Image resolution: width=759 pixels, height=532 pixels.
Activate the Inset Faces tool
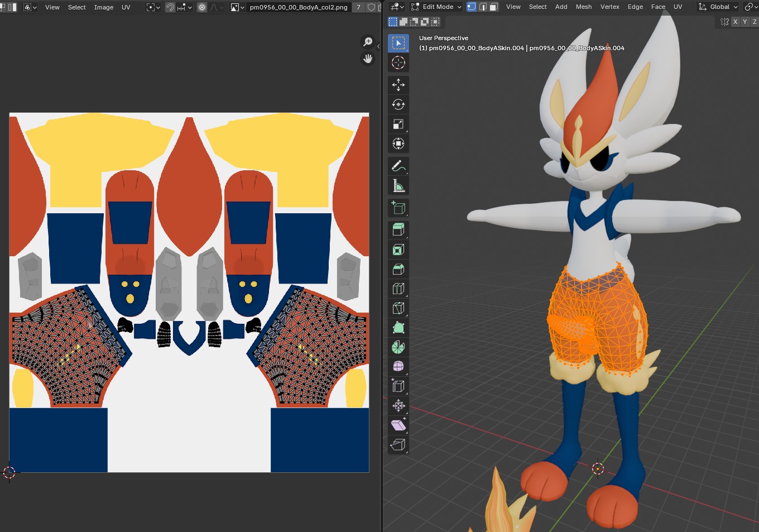point(398,250)
